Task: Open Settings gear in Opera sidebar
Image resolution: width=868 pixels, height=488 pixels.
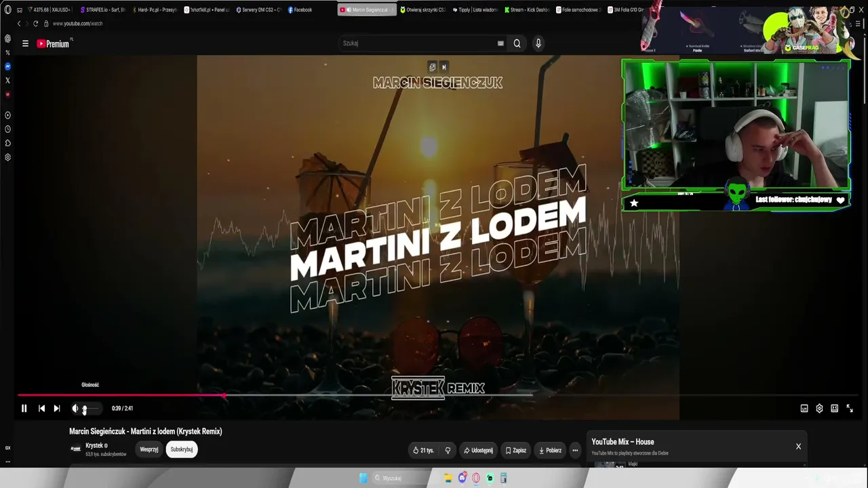Action: (8, 157)
